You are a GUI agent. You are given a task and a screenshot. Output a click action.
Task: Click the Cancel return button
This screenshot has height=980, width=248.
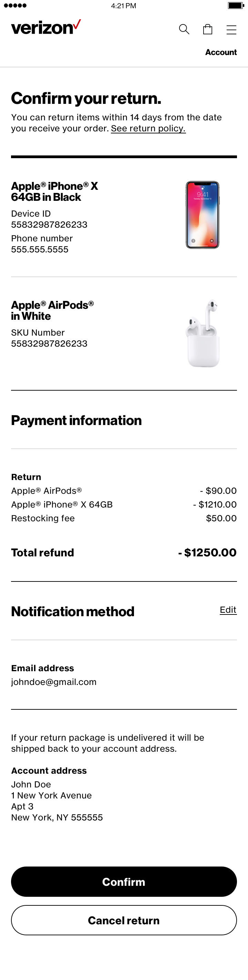pyautogui.click(x=124, y=920)
